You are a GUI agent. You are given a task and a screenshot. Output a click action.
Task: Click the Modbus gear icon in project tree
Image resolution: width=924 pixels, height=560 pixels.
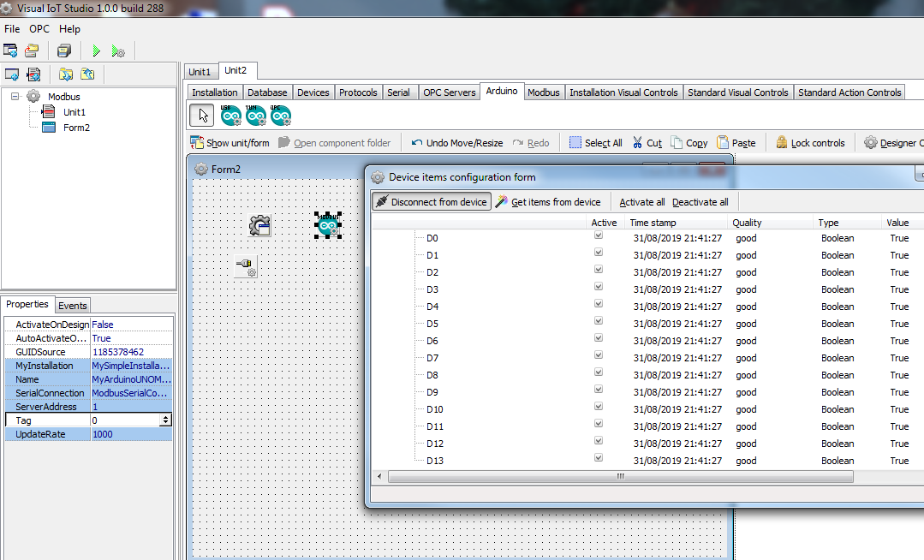coord(33,96)
